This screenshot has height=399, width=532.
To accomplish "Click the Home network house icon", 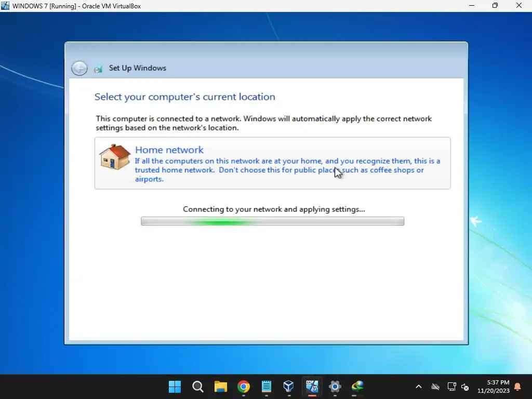I will click(x=115, y=157).
